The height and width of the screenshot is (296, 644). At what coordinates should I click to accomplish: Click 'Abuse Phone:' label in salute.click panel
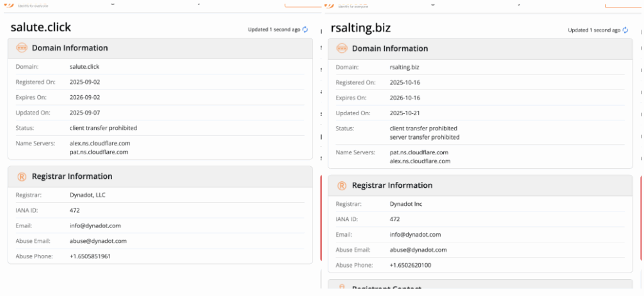coord(34,256)
